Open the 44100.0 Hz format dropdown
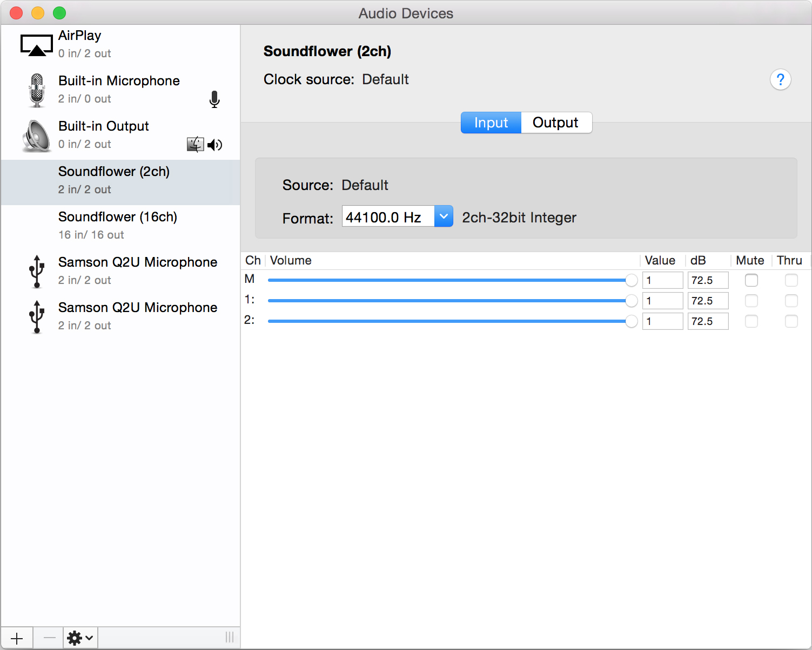The width and height of the screenshot is (812, 650). [443, 216]
